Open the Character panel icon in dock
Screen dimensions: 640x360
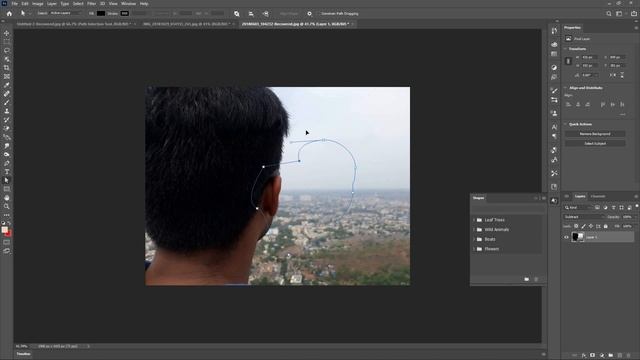[x=554, y=127]
